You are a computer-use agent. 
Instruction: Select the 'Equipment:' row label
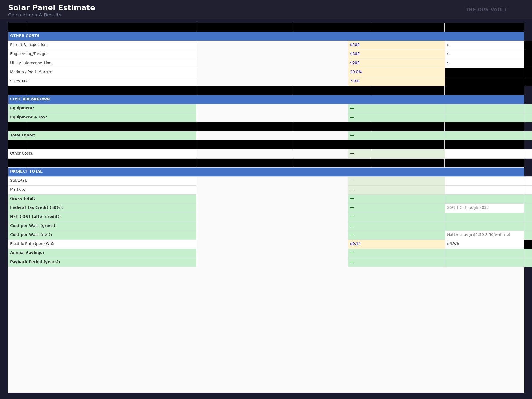coord(102,109)
